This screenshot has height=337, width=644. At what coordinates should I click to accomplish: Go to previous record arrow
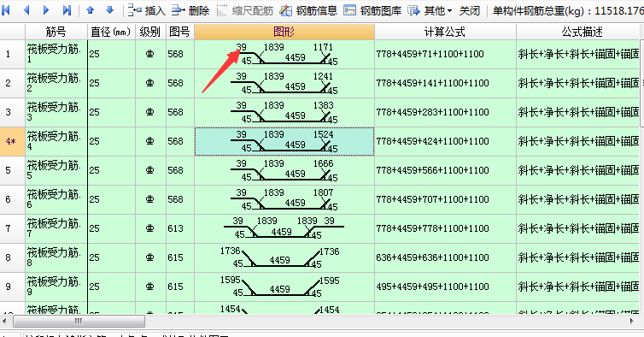coord(26,10)
